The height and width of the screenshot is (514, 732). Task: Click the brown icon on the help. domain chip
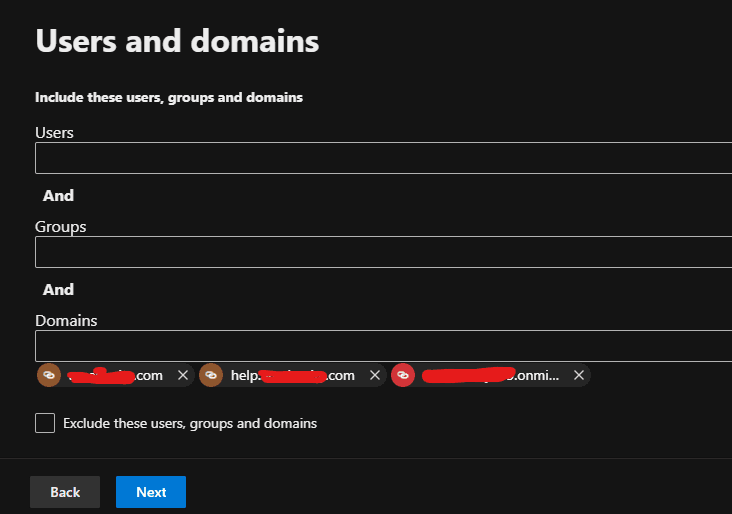coord(211,375)
